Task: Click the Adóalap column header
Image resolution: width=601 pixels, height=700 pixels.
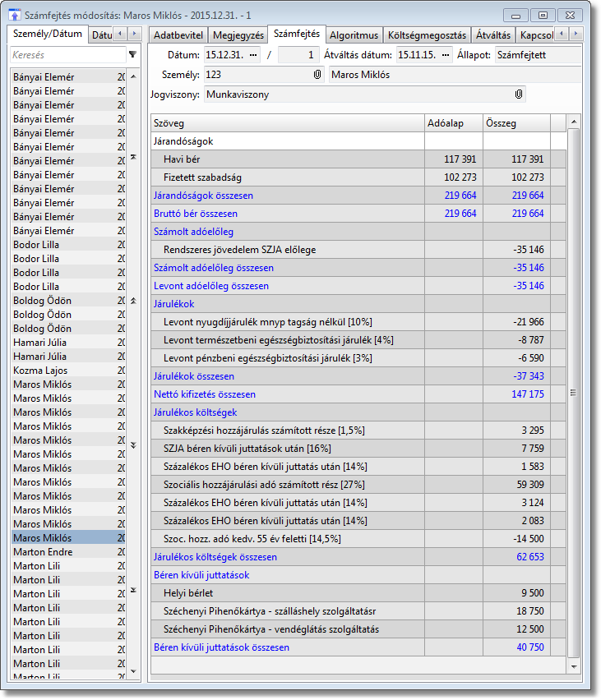Action: (x=453, y=123)
